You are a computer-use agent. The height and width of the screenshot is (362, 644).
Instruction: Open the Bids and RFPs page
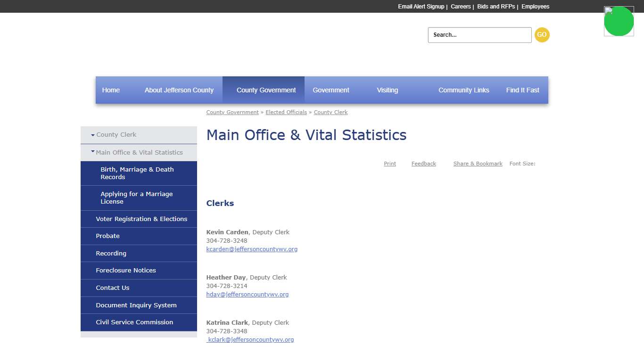tap(495, 6)
